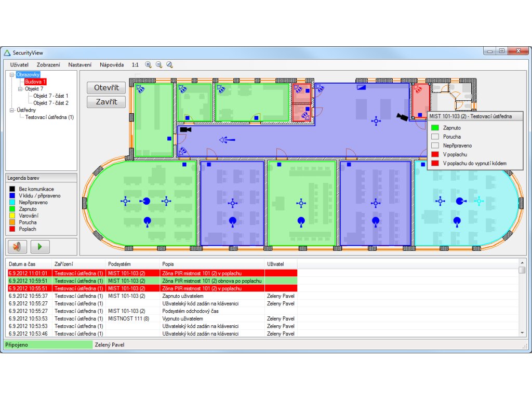The height and width of the screenshot is (399, 532).
Task: Open the Zobrazení menu
Action: pos(48,65)
